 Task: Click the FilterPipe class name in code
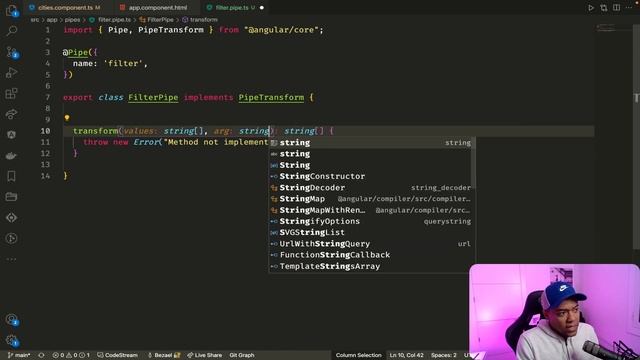click(x=153, y=98)
